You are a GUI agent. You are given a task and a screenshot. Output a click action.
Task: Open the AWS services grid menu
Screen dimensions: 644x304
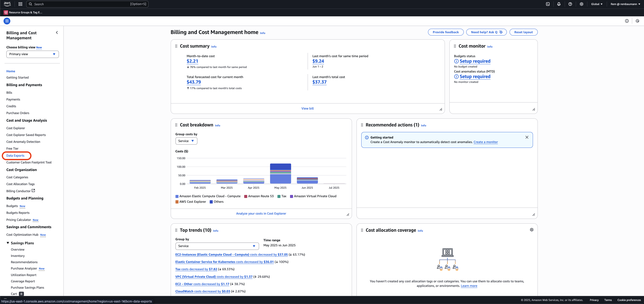(20, 4)
